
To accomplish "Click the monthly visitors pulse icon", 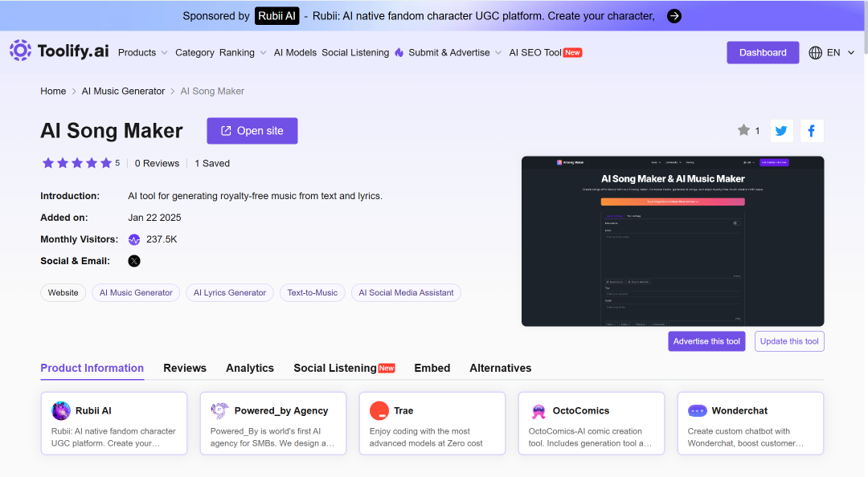I will coord(134,239).
